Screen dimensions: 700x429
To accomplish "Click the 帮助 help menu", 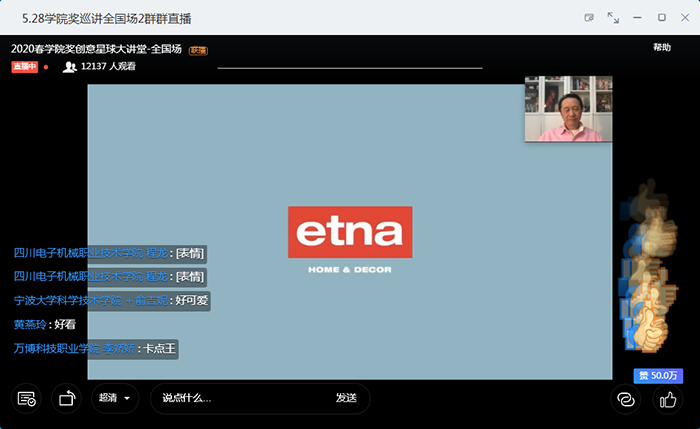I will pyautogui.click(x=662, y=48).
